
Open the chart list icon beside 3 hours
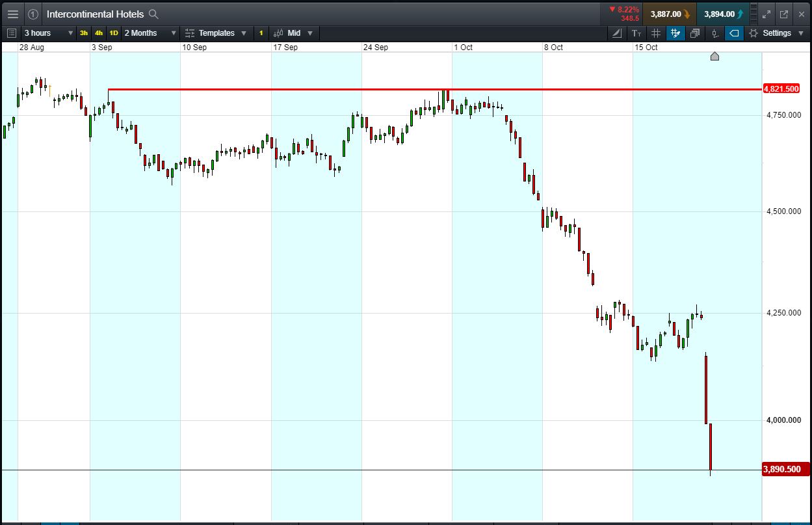[x=11, y=33]
